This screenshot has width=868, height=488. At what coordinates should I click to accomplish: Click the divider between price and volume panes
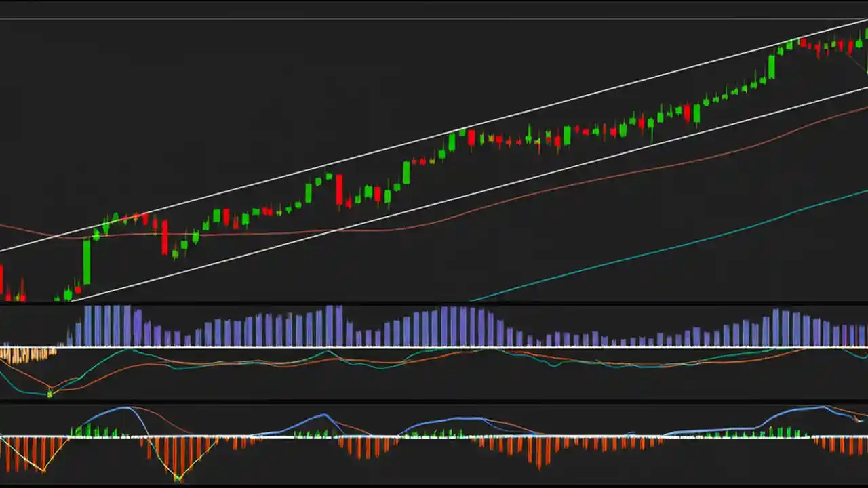click(434, 302)
